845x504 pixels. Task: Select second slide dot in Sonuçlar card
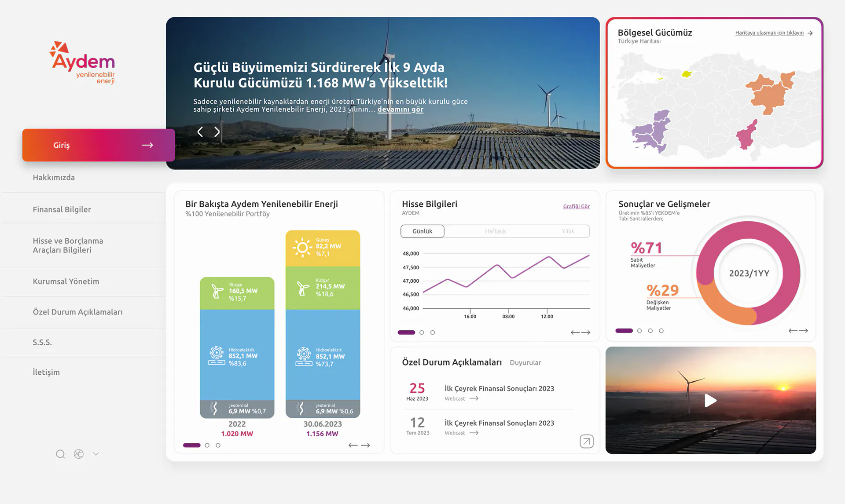(x=639, y=331)
